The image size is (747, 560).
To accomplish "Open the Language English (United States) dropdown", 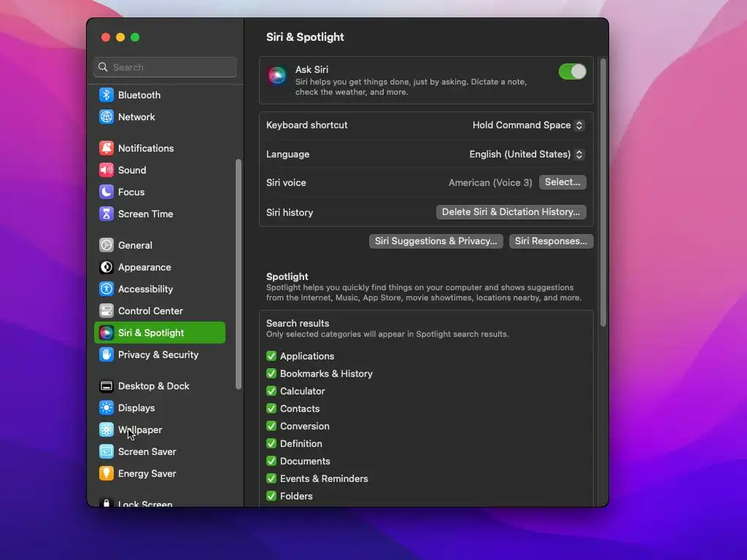I will coord(527,155).
